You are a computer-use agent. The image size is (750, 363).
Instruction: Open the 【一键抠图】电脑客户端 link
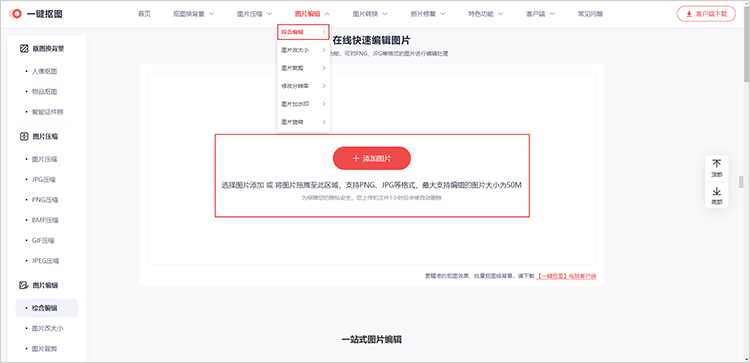coord(566,276)
